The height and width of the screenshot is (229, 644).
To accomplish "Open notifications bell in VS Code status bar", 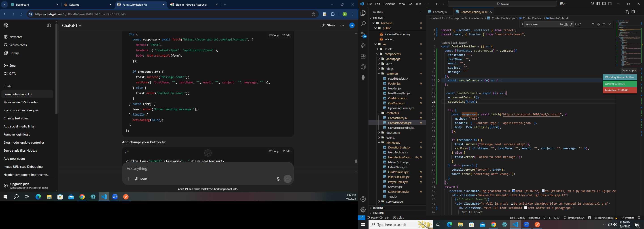I will pos(639,218).
